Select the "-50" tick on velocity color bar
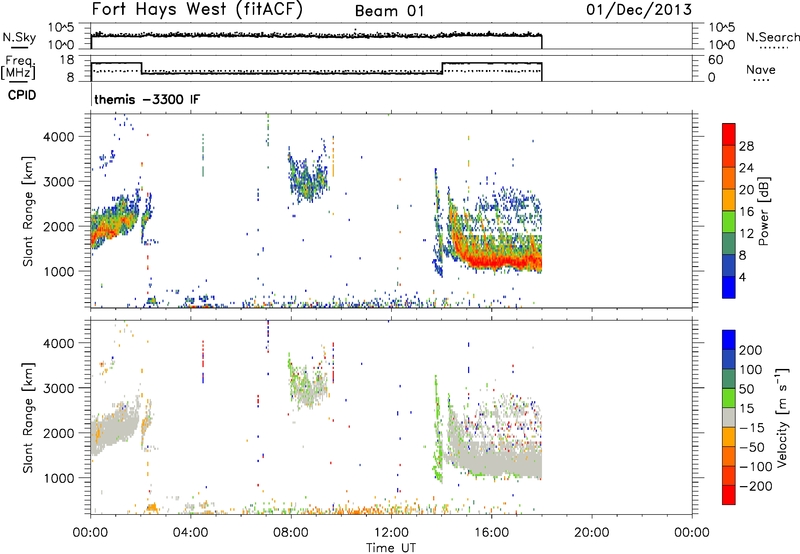Image resolution: width=800 pixels, height=554 pixels. [752, 447]
